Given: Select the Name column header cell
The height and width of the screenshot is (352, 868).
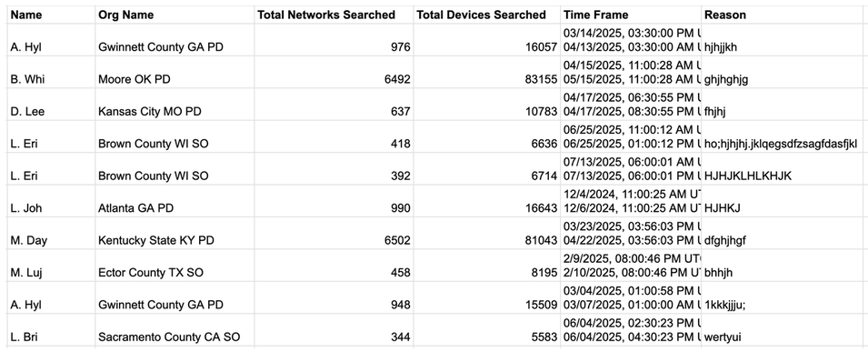Looking at the screenshot, I should click(x=51, y=15).
